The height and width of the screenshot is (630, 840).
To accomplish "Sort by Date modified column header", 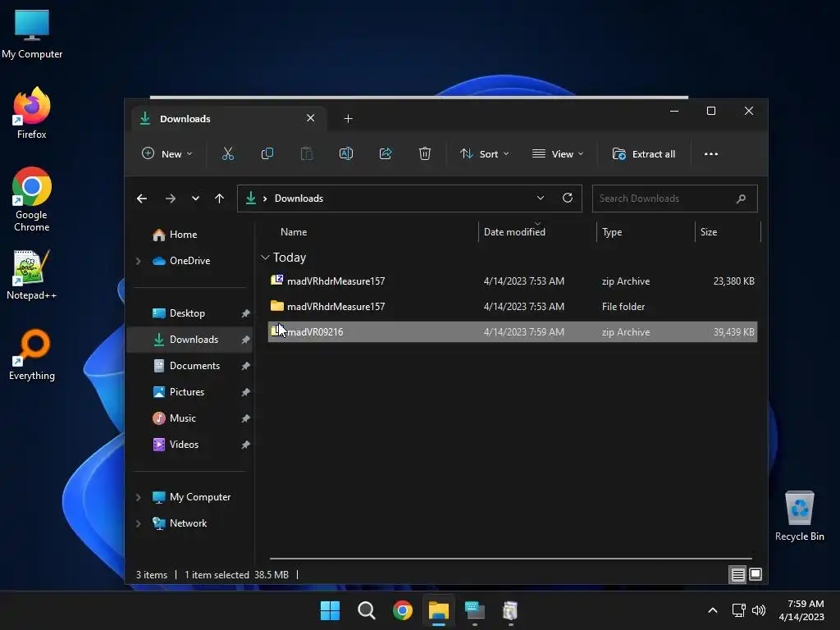I will [514, 232].
